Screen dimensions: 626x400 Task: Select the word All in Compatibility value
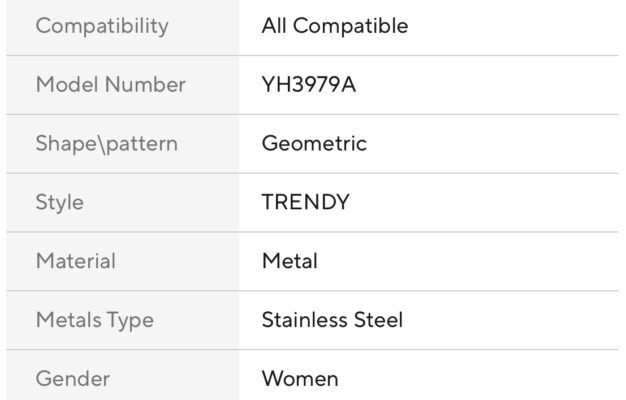[x=274, y=26]
